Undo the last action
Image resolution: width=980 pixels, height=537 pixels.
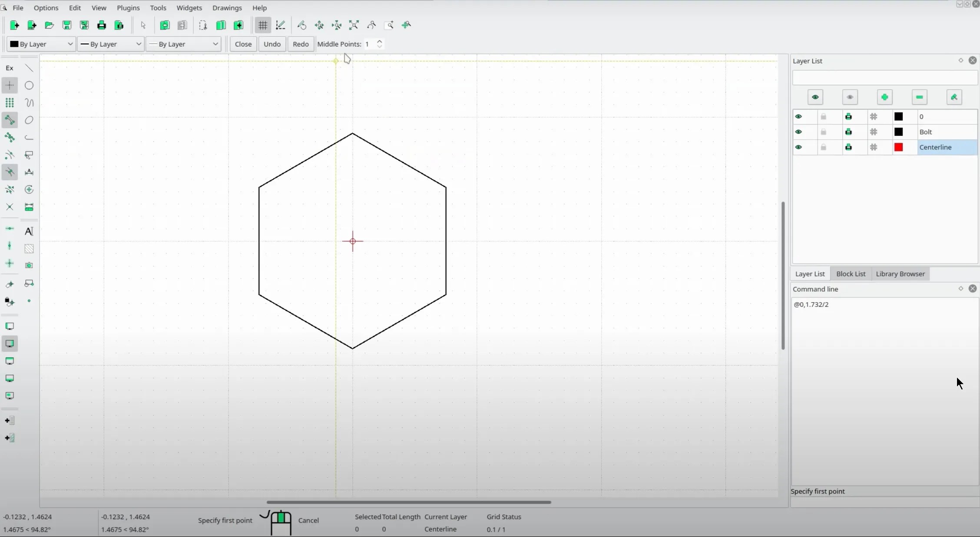pos(271,44)
